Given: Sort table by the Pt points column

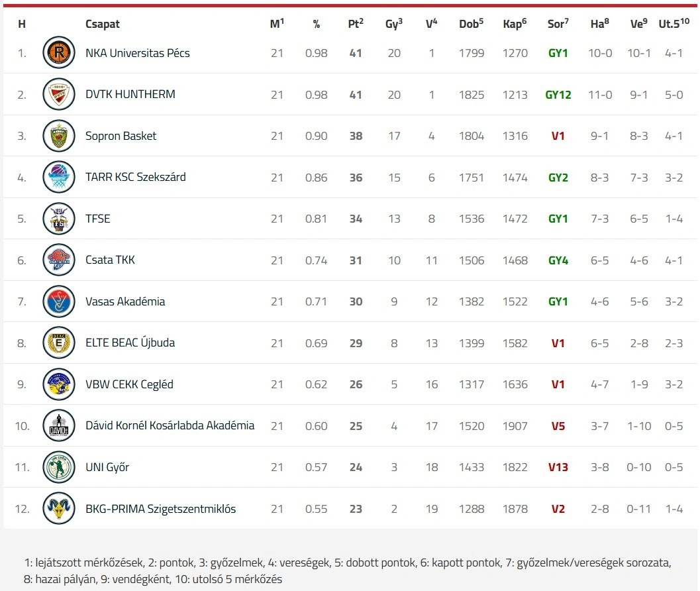Looking at the screenshot, I should (x=356, y=24).
